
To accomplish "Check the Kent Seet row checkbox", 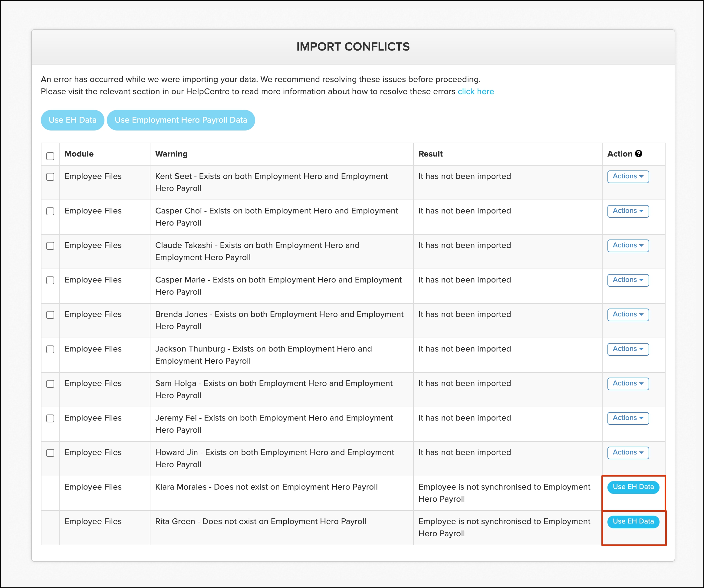I will coord(50,177).
